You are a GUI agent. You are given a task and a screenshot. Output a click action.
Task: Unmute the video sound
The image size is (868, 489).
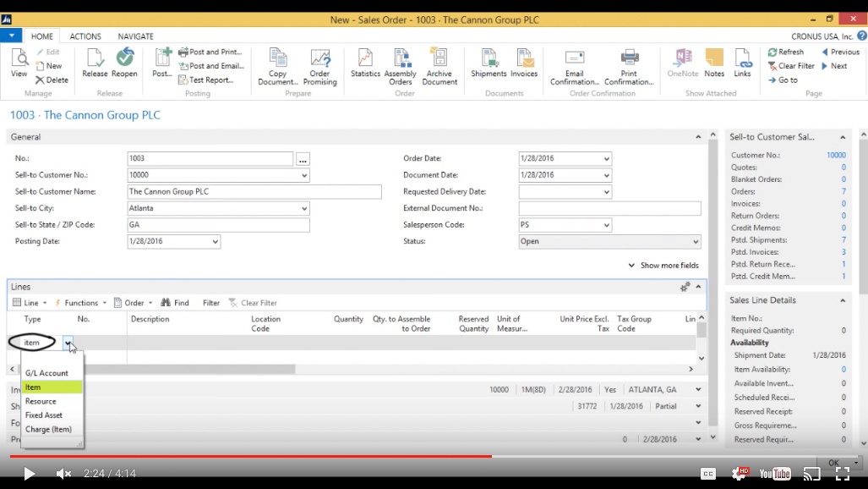(x=63, y=474)
